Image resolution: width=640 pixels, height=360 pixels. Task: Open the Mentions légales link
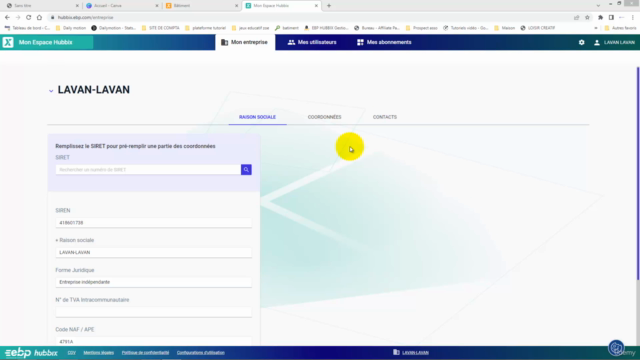(99, 353)
